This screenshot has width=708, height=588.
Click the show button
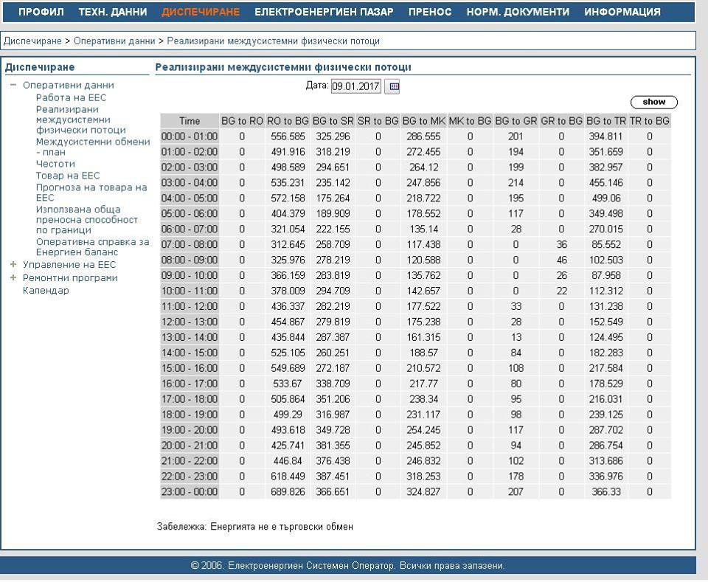654,102
